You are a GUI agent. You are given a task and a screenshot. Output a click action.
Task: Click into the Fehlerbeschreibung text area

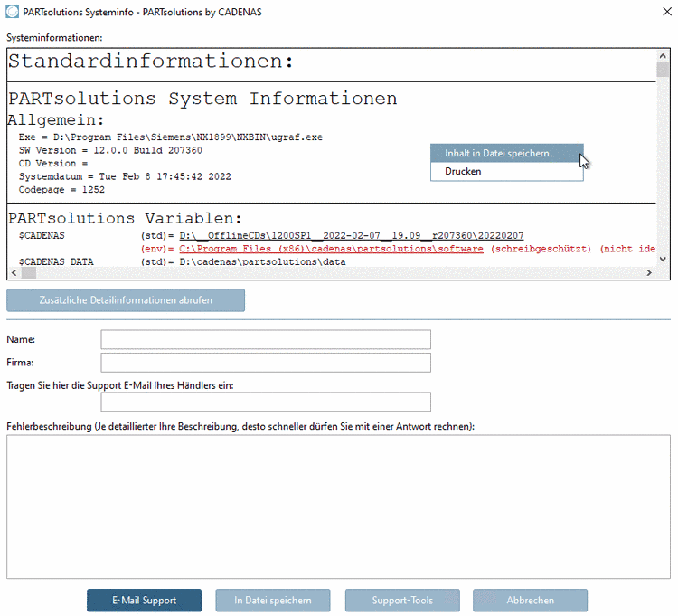tap(338, 507)
